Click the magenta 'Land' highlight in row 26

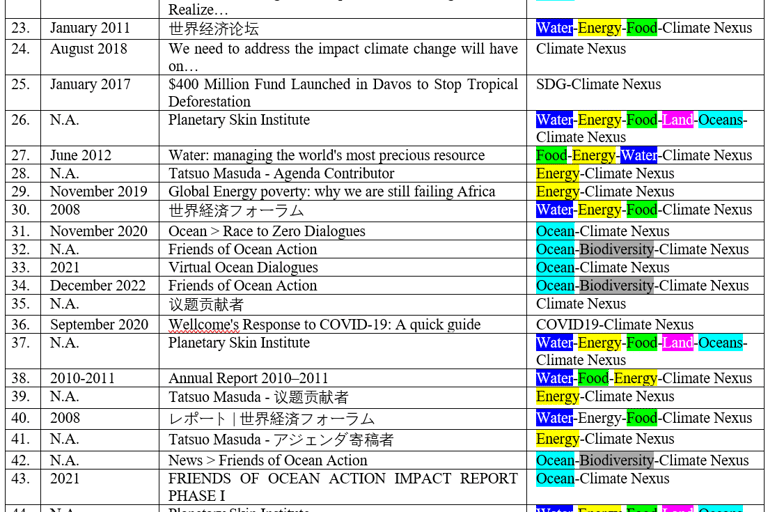click(677, 120)
